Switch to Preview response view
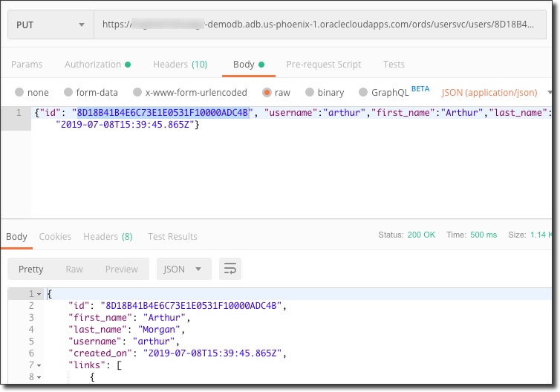The image size is (560, 392). [121, 269]
